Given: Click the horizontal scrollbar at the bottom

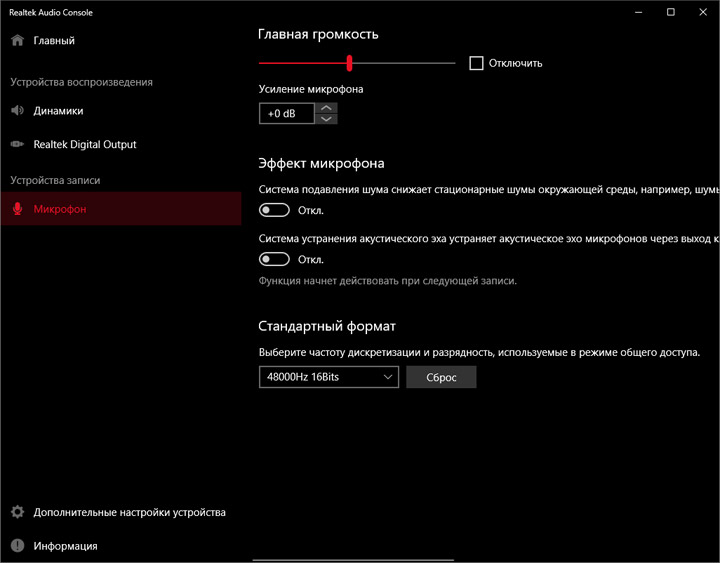Looking at the screenshot, I should (354, 560).
